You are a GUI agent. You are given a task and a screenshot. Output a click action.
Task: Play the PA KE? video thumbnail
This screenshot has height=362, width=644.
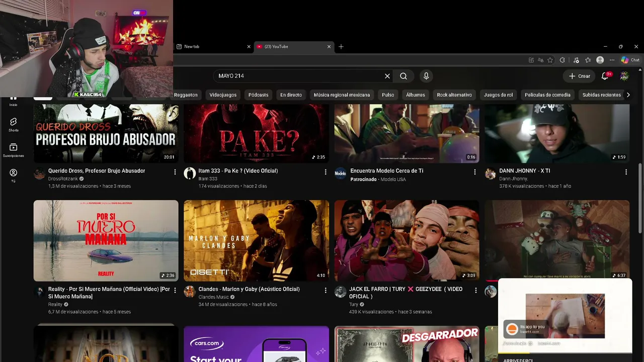tap(257, 133)
